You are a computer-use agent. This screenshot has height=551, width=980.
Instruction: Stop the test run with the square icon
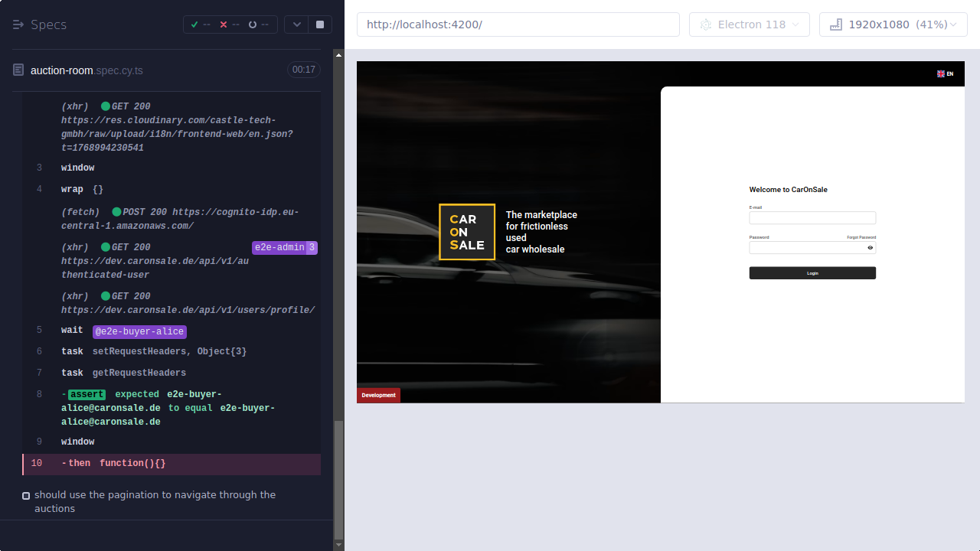point(319,24)
